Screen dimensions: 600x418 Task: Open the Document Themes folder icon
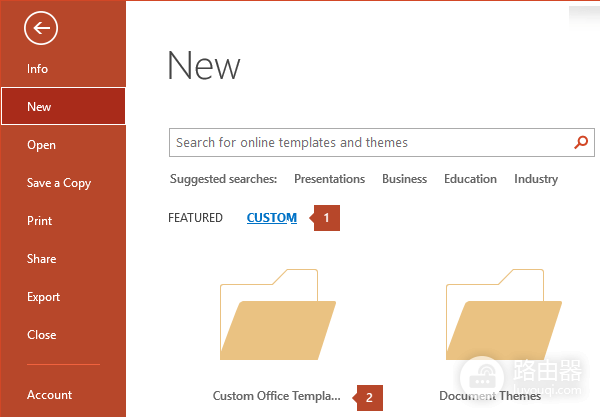(x=504, y=314)
